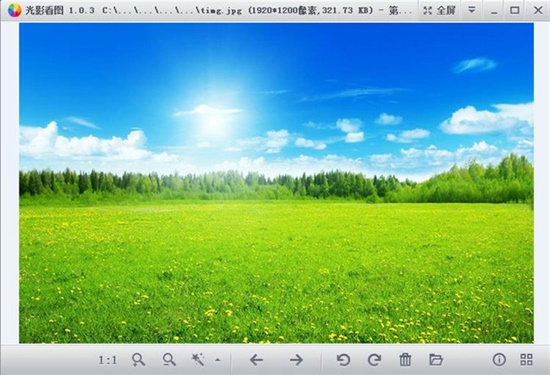
Task: Rotate the image counterclockwise
Action: click(343, 360)
